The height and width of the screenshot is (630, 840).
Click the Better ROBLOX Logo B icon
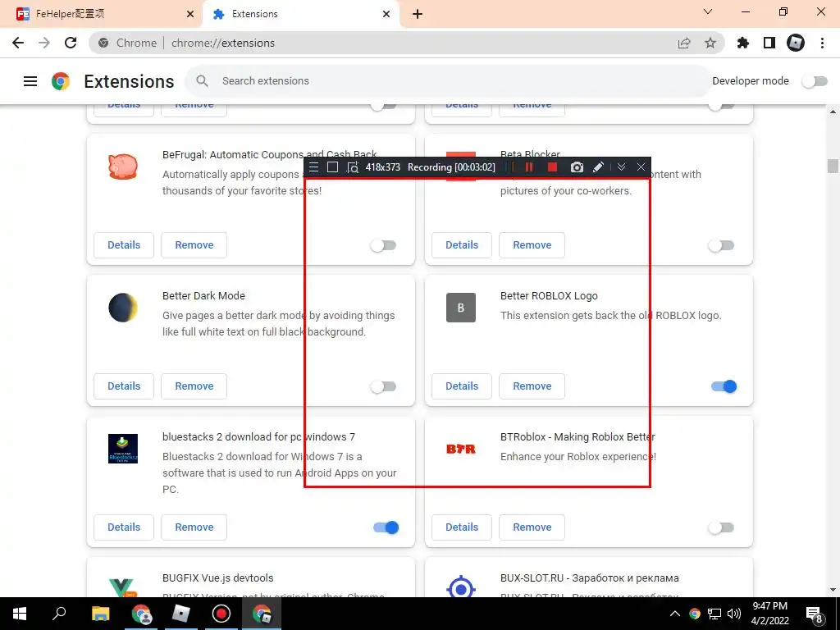point(461,308)
